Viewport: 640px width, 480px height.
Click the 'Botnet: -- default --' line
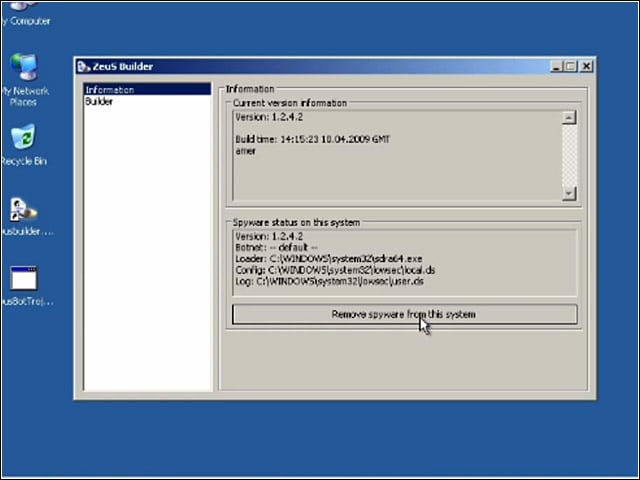[x=276, y=247]
